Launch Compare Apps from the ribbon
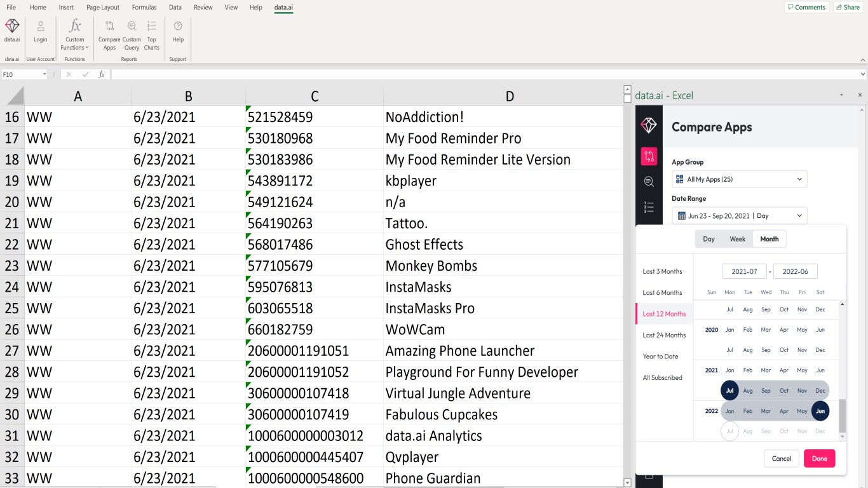 pos(109,34)
